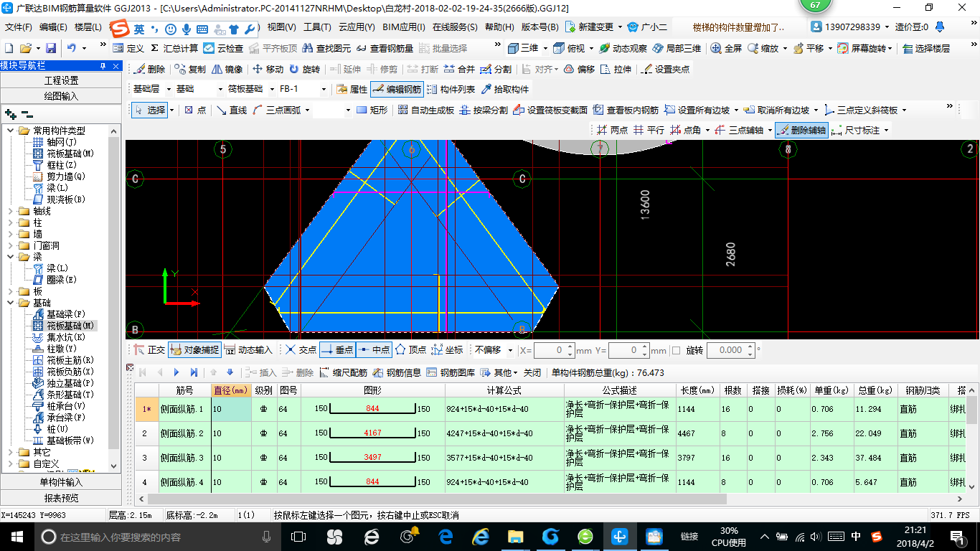980x551 pixels.
Task: Click 查看板内钢筋 view slab rebar
Action: (x=626, y=110)
